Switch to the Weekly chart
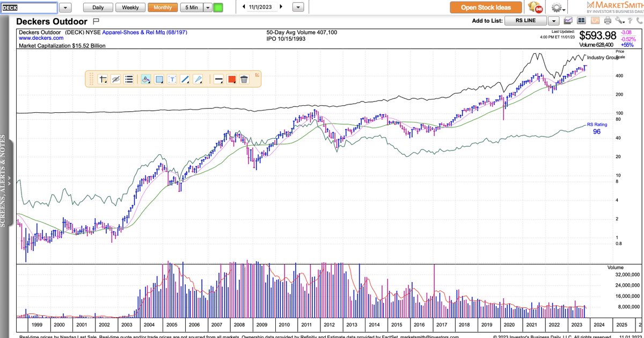 130,8
